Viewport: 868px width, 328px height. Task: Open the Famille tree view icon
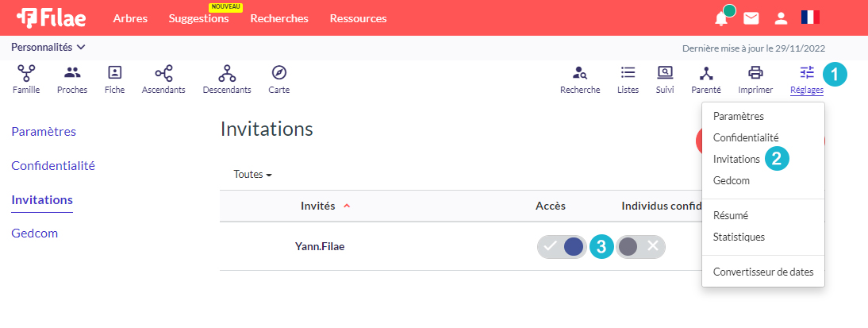click(26, 72)
